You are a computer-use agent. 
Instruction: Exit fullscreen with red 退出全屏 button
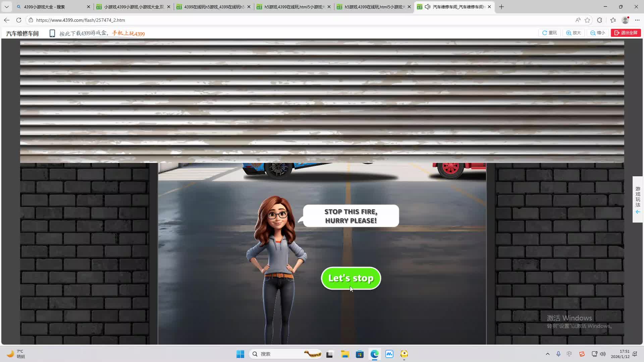click(626, 33)
